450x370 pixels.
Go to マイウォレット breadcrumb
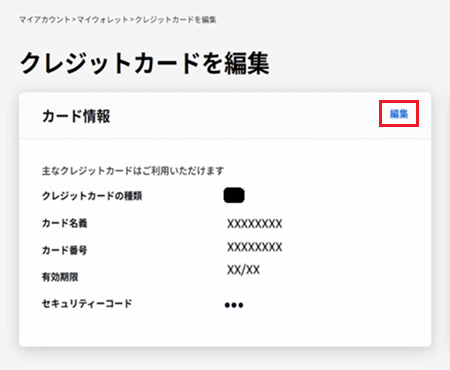pyautogui.click(x=103, y=20)
